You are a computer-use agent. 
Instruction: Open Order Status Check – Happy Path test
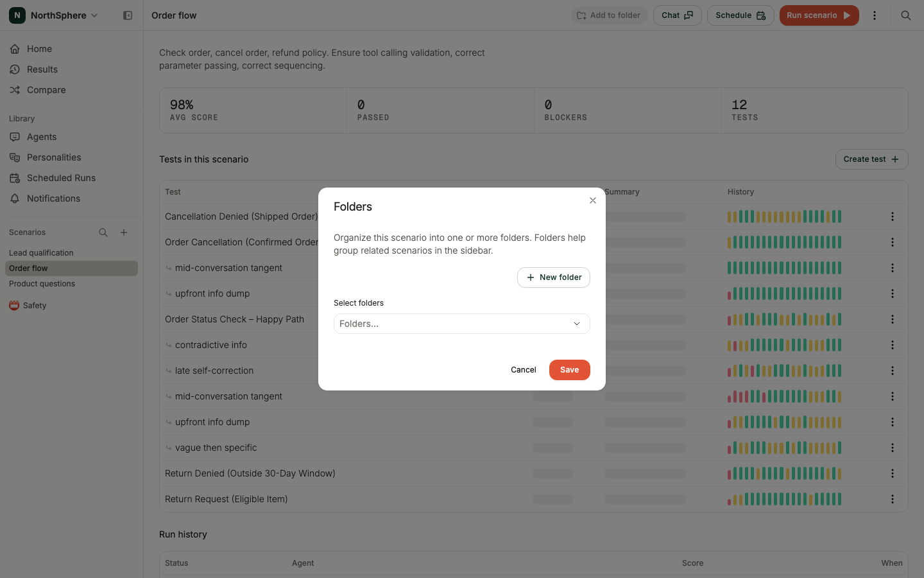click(234, 319)
